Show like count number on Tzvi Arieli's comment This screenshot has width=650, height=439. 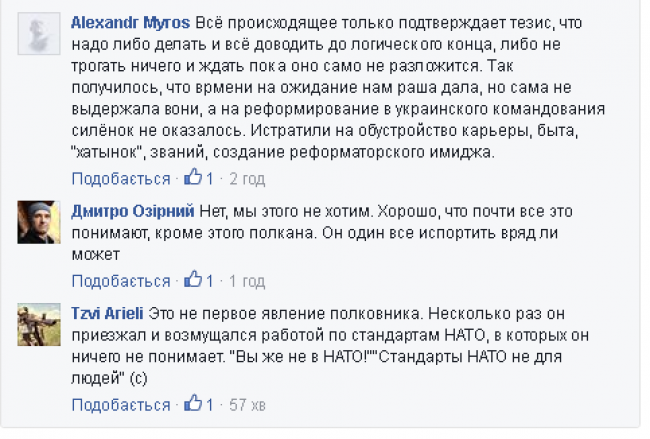tap(210, 404)
